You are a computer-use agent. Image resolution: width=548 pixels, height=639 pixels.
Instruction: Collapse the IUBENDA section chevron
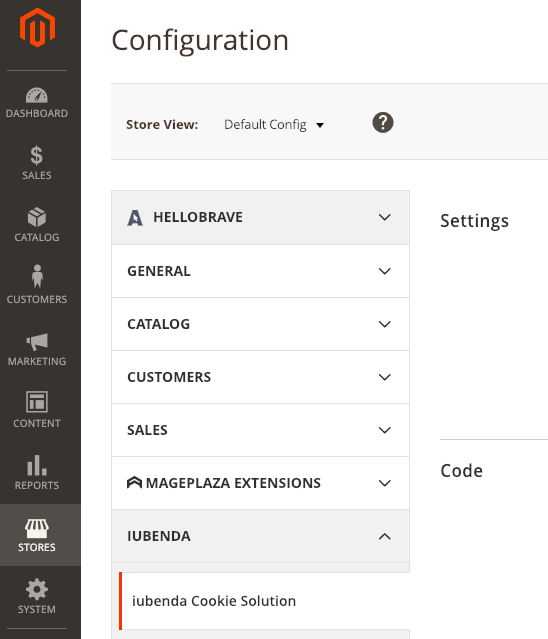[x=385, y=536]
